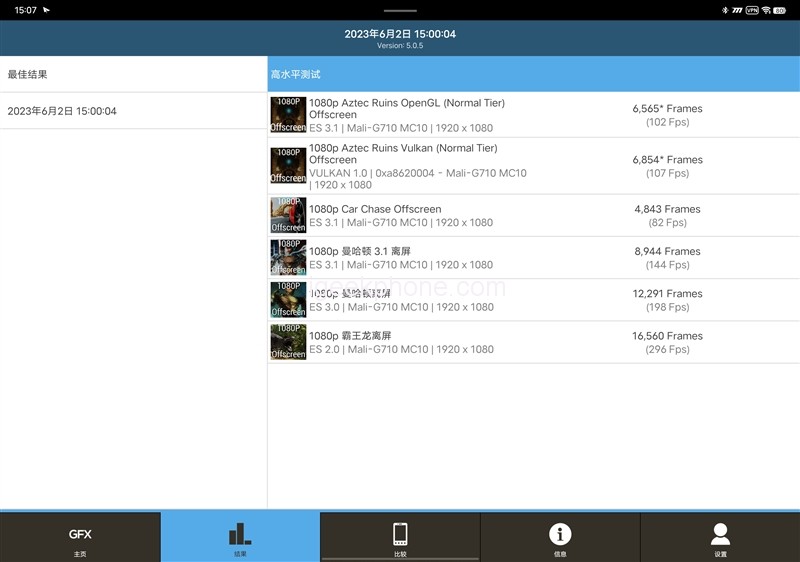Screen dimensions: 800x562
Task: Tap the 6,565 Frames score for Aztec OpenGL
Action: tap(667, 108)
